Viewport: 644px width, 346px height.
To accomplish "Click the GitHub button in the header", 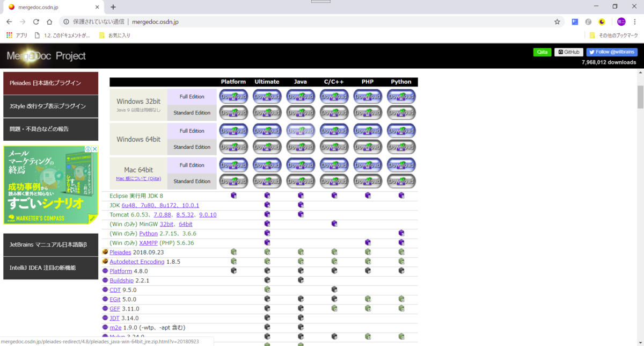I will pos(569,52).
